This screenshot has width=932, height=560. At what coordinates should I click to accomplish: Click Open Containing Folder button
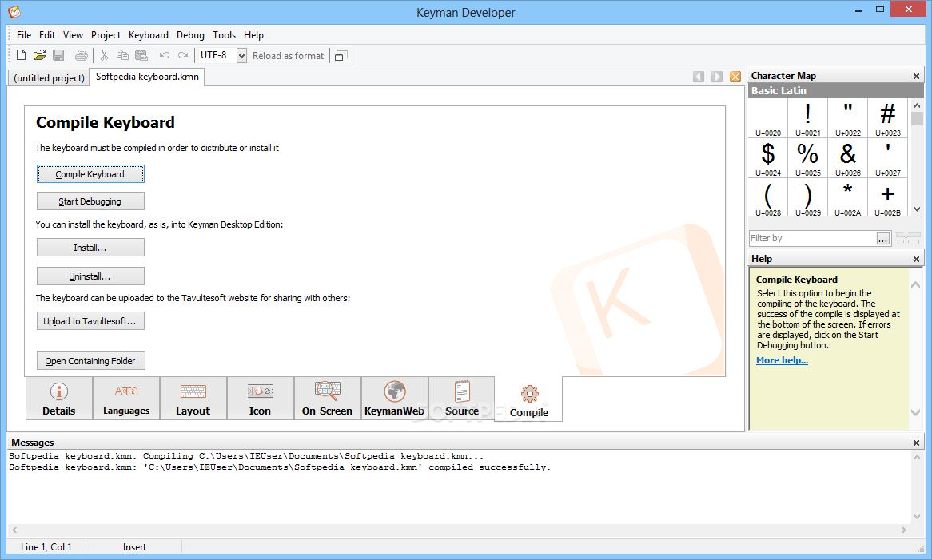[x=90, y=361]
